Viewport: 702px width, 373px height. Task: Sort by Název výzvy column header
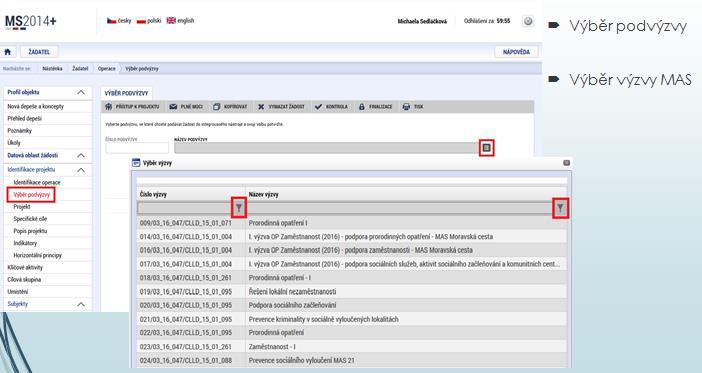[263, 194]
